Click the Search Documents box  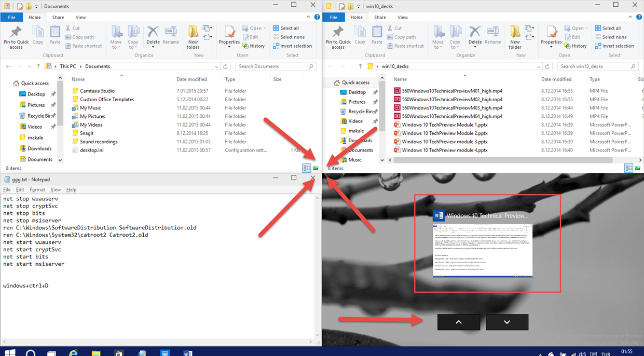276,66
